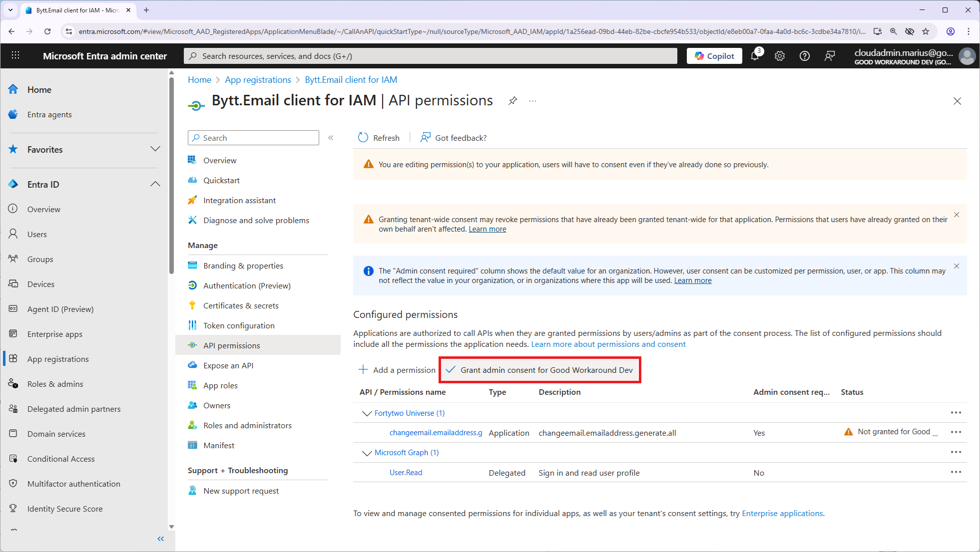Collapse the Entra ID navigation section
Screen dimensions: 980x552
(x=155, y=184)
